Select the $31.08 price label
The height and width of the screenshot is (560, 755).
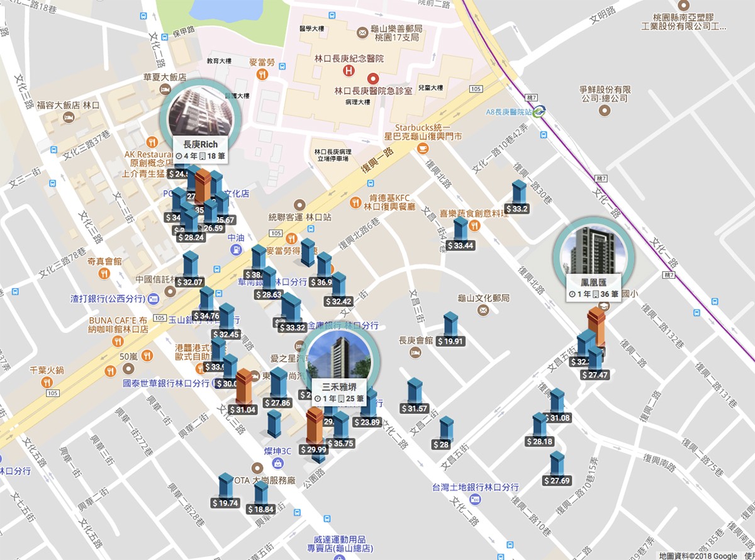(557, 418)
